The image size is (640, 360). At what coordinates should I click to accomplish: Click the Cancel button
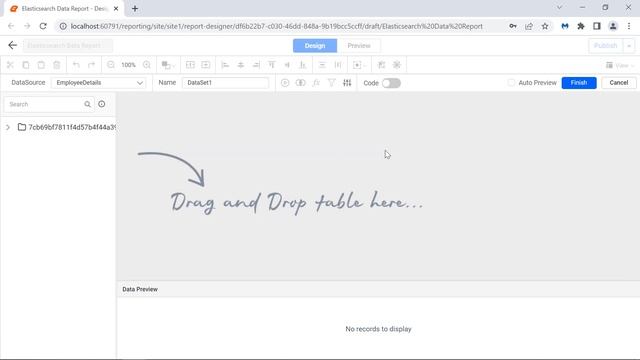point(618,83)
